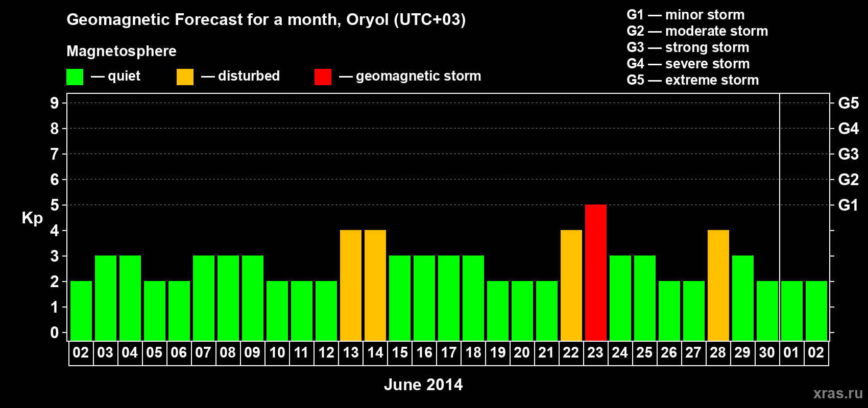
Task: Click the 'G1 — minor storm' legend line
Action: [x=686, y=15]
